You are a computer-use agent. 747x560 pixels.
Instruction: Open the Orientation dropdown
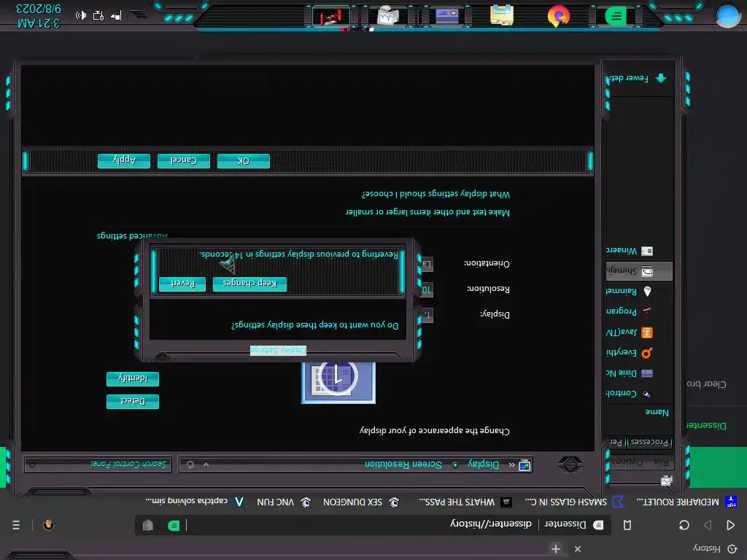[427, 263]
